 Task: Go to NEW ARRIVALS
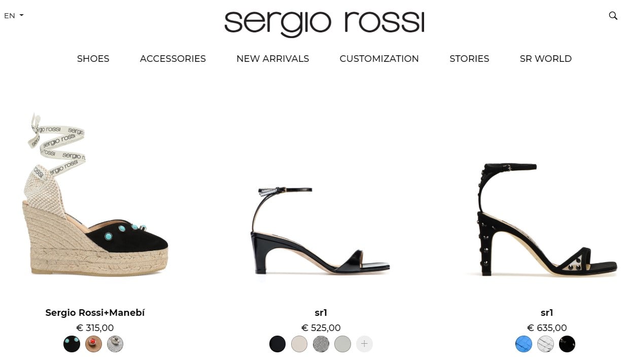pyautogui.click(x=273, y=59)
